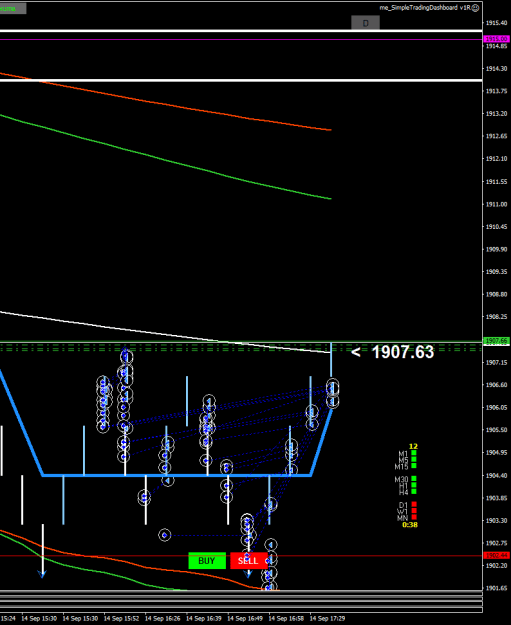This screenshot has height=625, width=511.
Task: Click the red SELL button
Action: pyautogui.click(x=249, y=560)
